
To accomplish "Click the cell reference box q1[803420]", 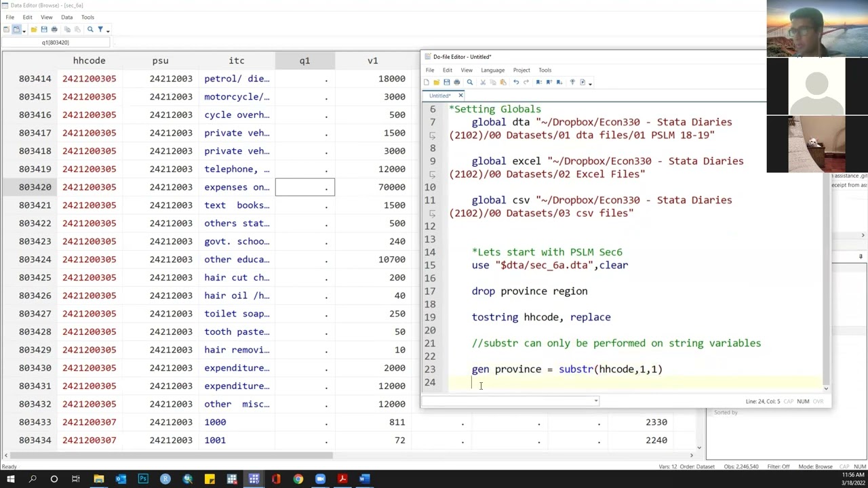I will (x=56, y=43).
